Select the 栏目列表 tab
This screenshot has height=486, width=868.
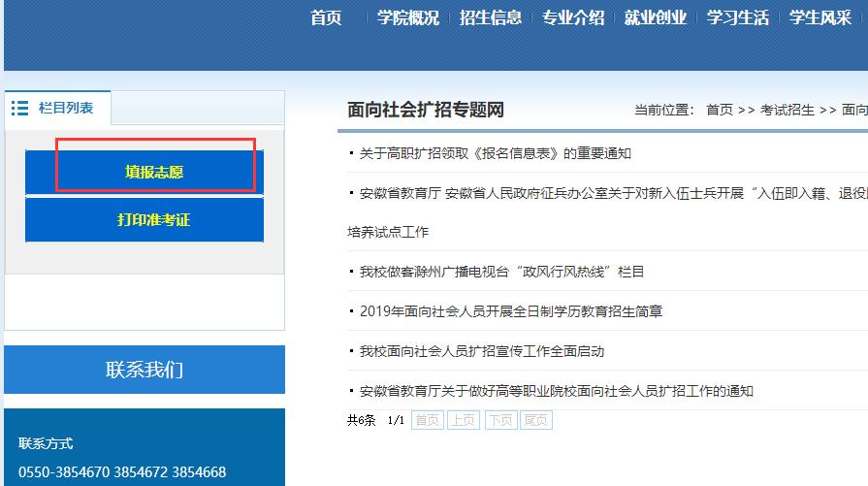pos(57,108)
